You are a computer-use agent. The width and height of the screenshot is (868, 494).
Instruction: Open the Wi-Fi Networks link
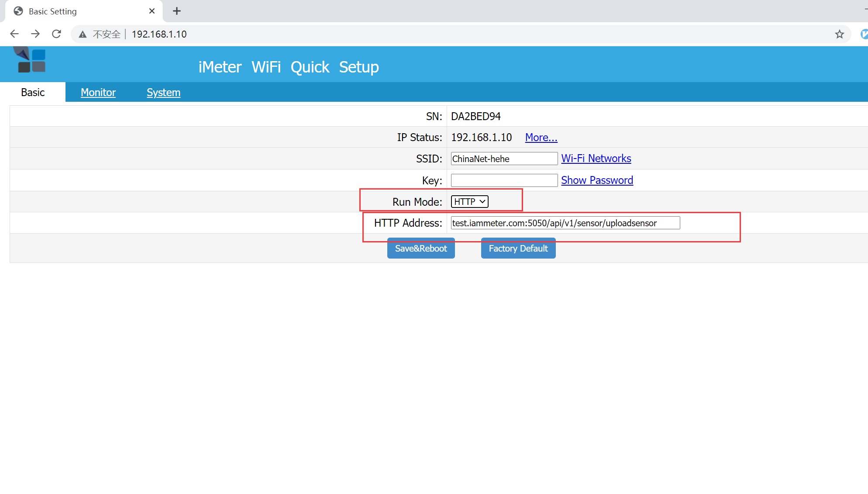(x=596, y=158)
